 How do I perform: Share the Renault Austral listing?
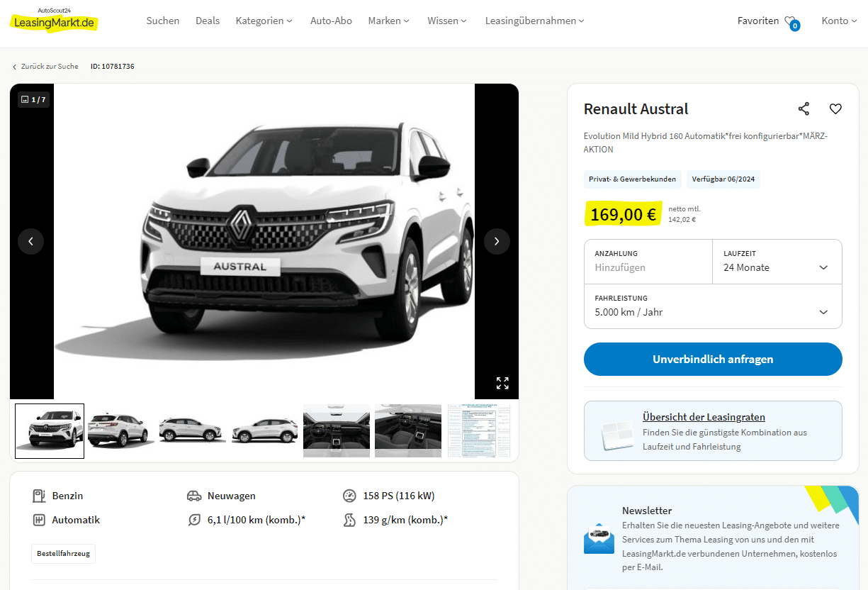coord(804,108)
